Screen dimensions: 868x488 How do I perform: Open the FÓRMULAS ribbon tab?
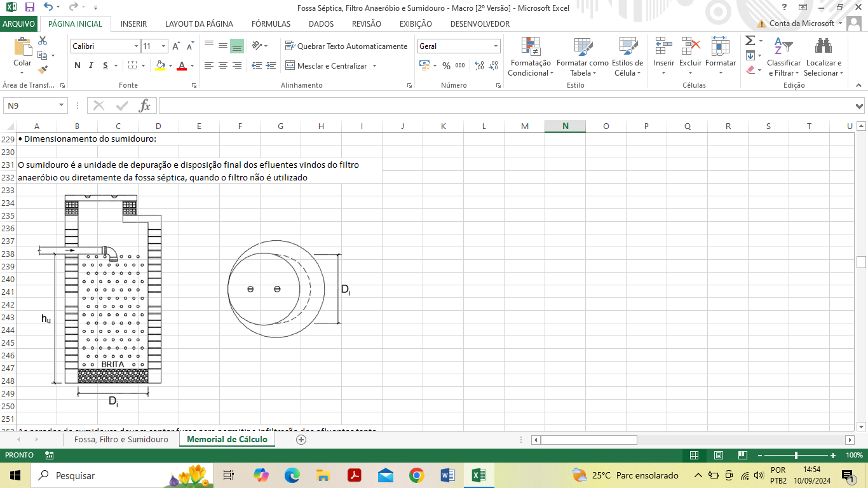(x=271, y=24)
